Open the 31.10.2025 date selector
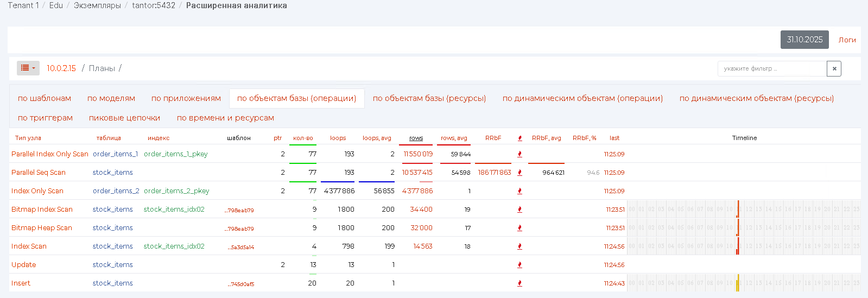The width and height of the screenshot is (868, 298). [x=804, y=40]
